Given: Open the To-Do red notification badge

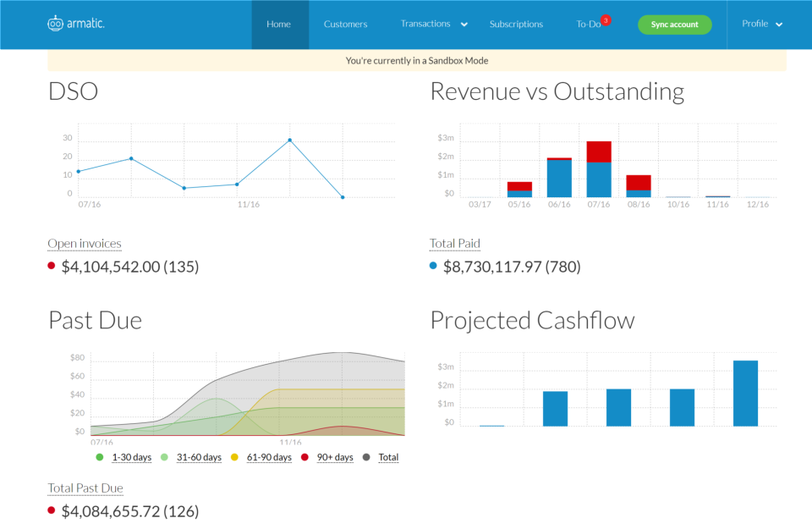Looking at the screenshot, I should (606, 20).
